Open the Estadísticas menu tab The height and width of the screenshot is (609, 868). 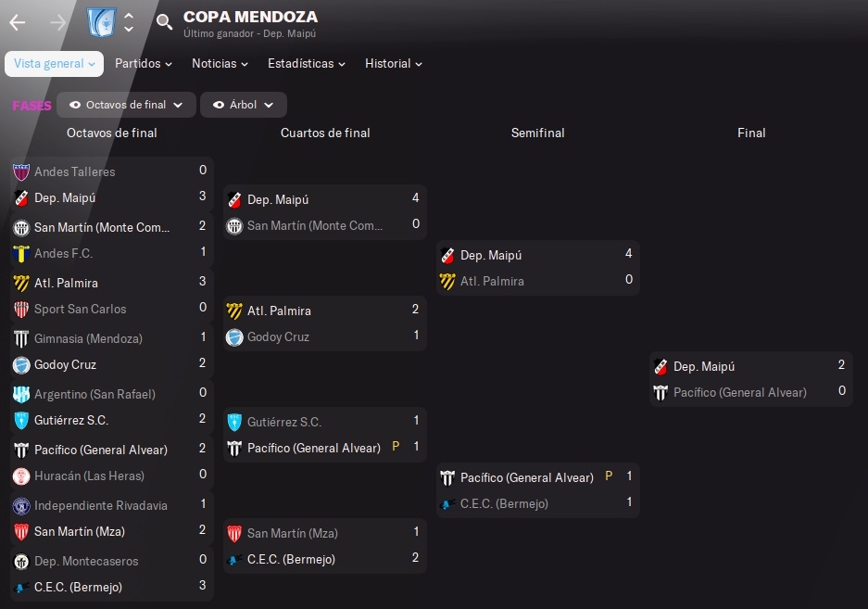[307, 64]
